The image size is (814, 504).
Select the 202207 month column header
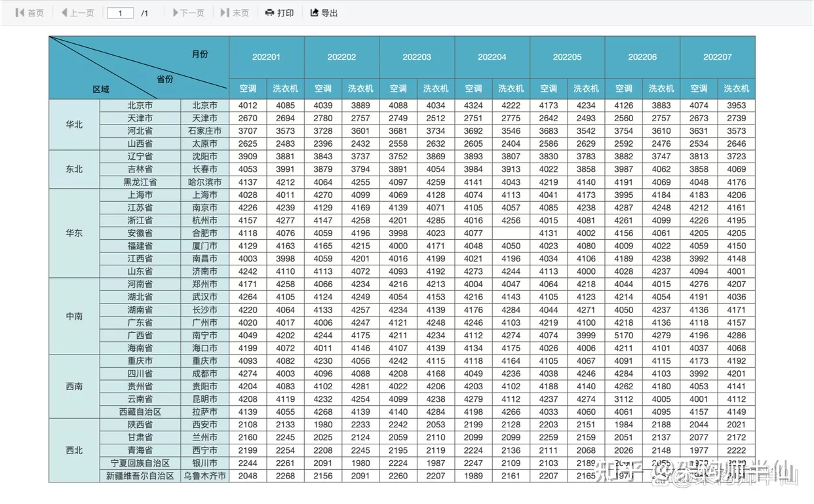point(718,57)
